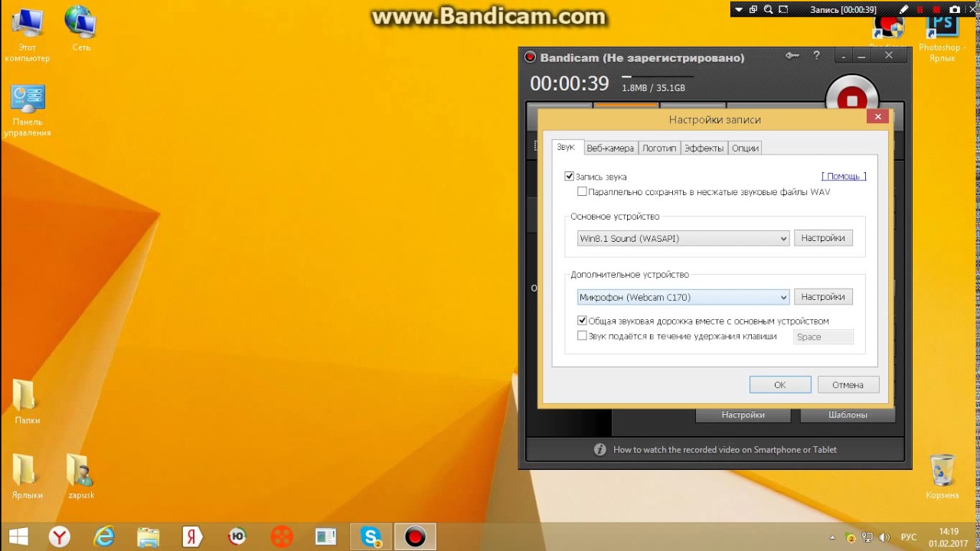This screenshot has height=551, width=980.
Task: Take a screenshot with the camera icon
Action: [955, 10]
